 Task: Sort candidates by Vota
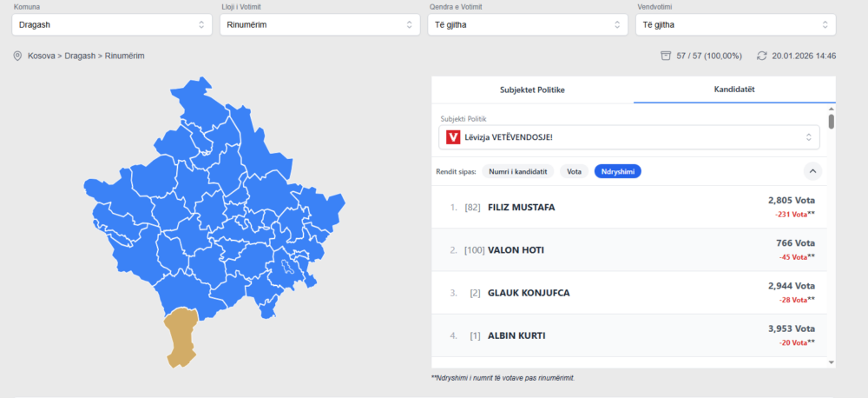pyautogui.click(x=574, y=172)
